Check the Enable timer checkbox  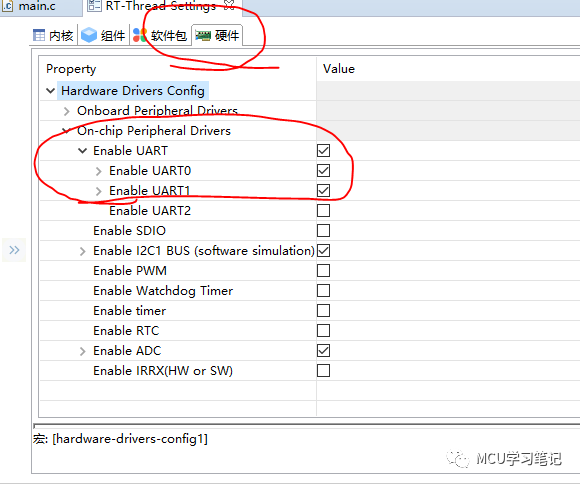point(323,310)
